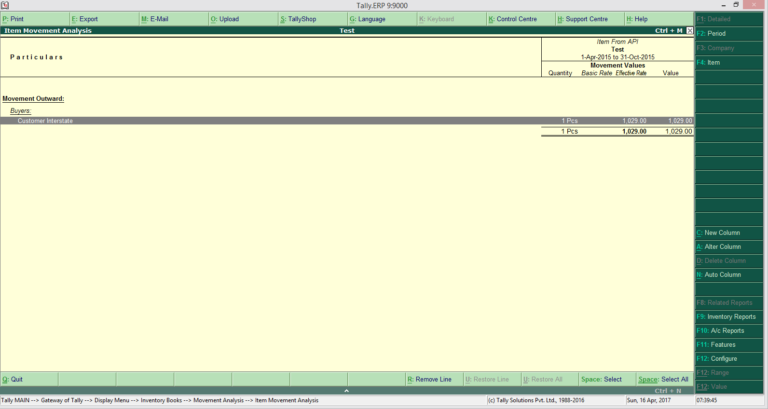Click Restore Line in bottom bar

492,379
